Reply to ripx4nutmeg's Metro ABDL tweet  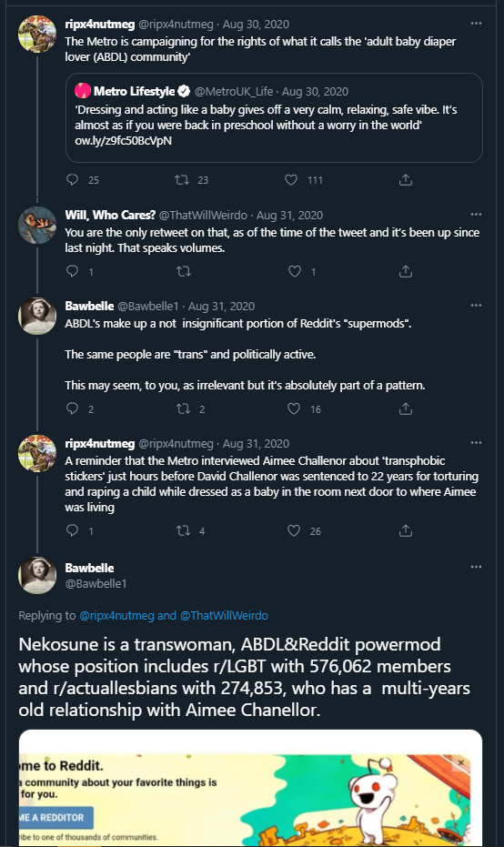73,180
